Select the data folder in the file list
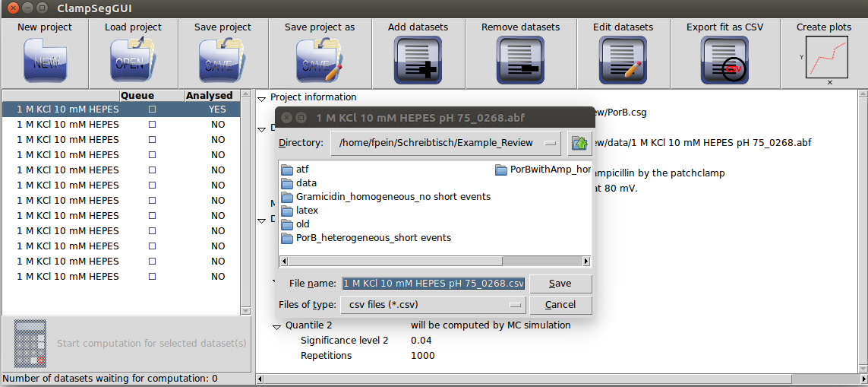 coord(299,183)
